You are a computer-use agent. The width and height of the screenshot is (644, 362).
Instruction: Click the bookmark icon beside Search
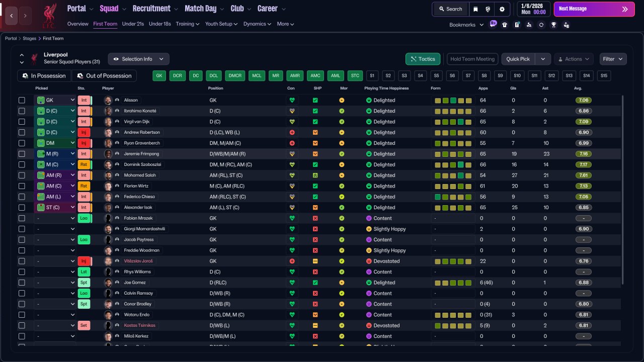[475, 9]
